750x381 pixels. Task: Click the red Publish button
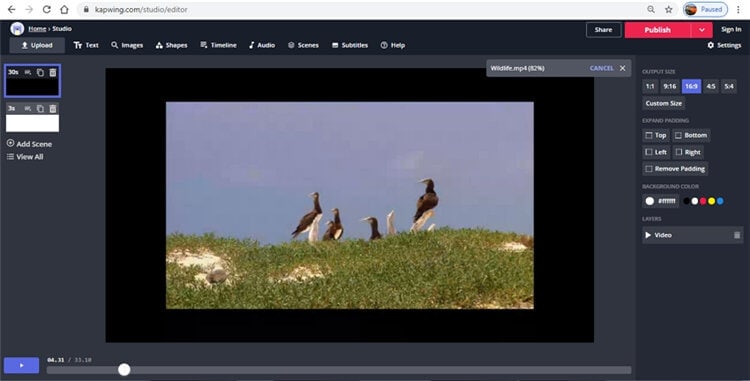pos(658,30)
